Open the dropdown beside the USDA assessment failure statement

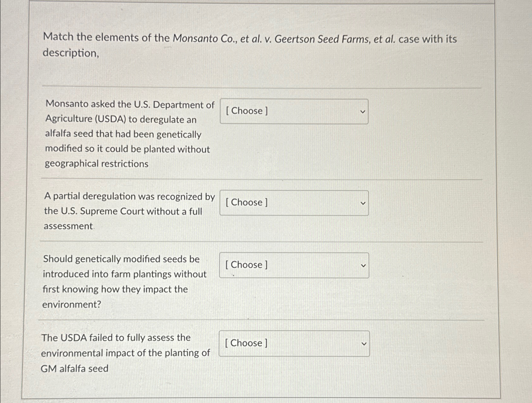(x=294, y=343)
